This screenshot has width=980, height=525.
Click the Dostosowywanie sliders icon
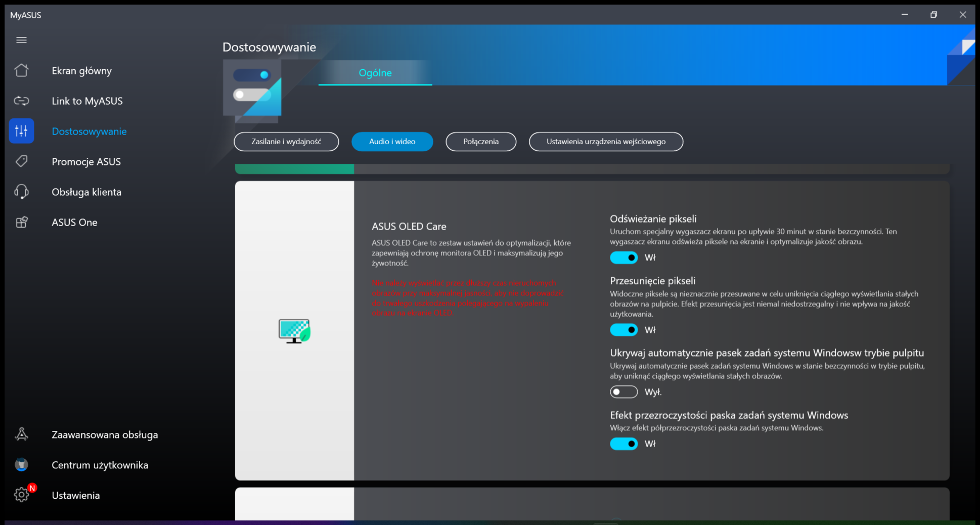(x=21, y=131)
